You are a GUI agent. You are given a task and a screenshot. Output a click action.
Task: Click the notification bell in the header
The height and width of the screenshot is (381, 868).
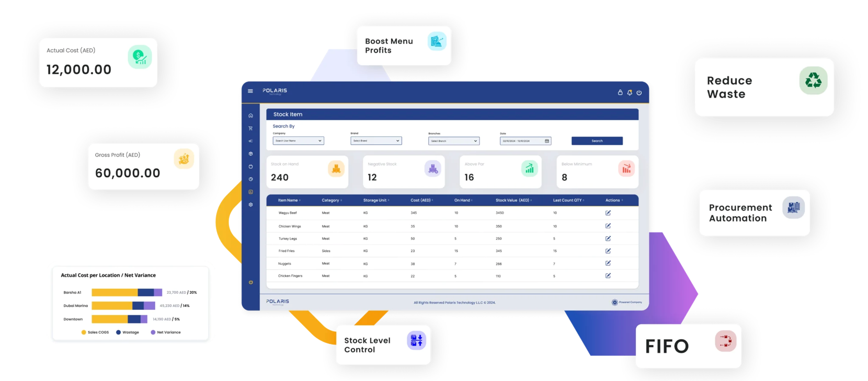pos(630,93)
